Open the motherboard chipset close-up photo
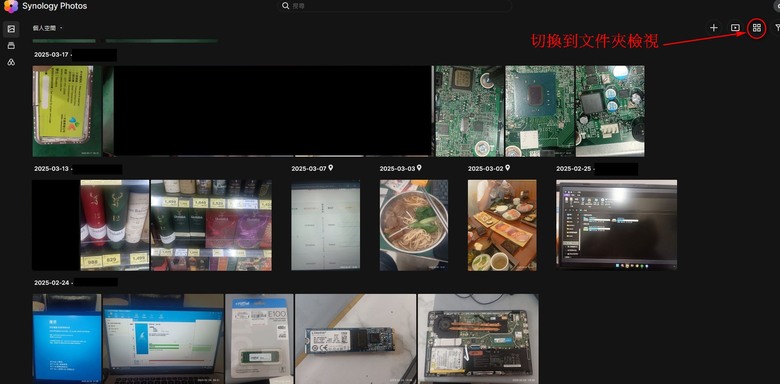Viewport: 780px width, 384px height. click(540, 111)
